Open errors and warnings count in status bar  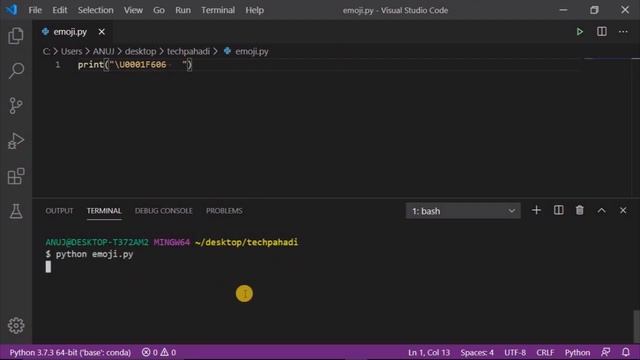click(159, 352)
